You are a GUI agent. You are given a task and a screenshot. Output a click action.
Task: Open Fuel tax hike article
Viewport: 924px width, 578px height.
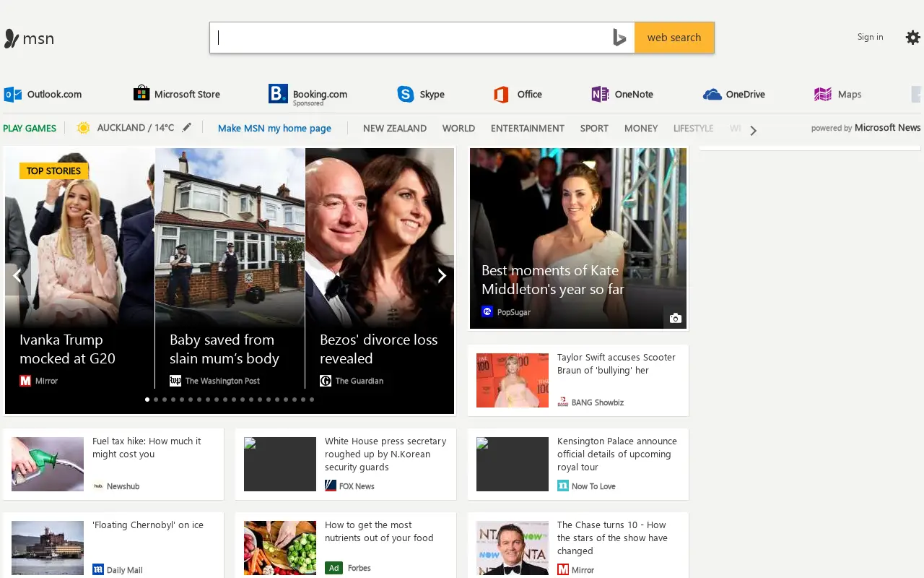point(113,464)
